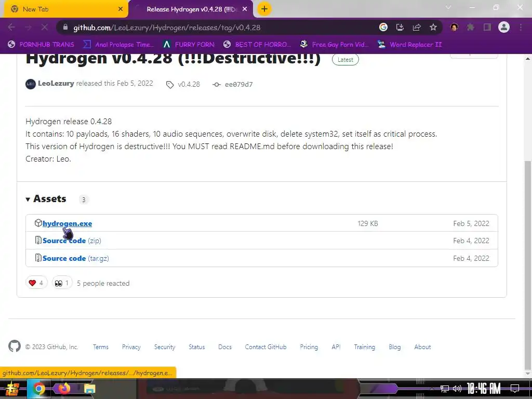532x399 pixels.
Task: Open the Windows Start button
Action: [x=11, y=389]
